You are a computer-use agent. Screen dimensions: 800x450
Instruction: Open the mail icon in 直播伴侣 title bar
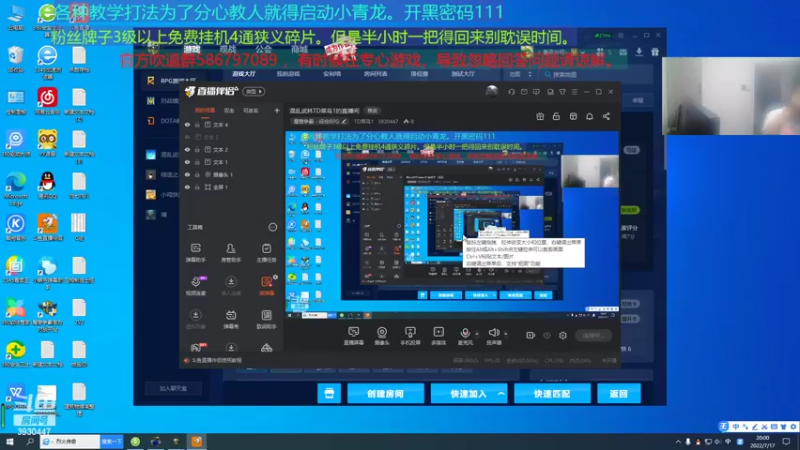(524, 92)
